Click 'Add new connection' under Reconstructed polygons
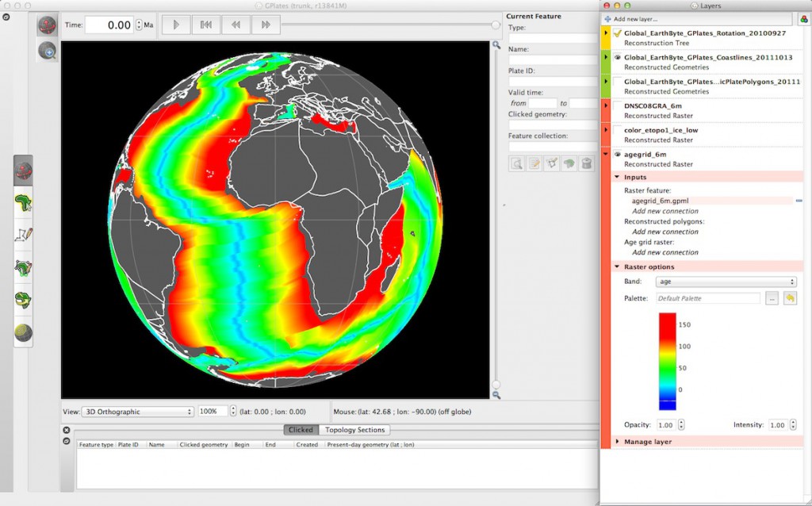Viewport: 812px width, 506px height. [x=665, y=232]
